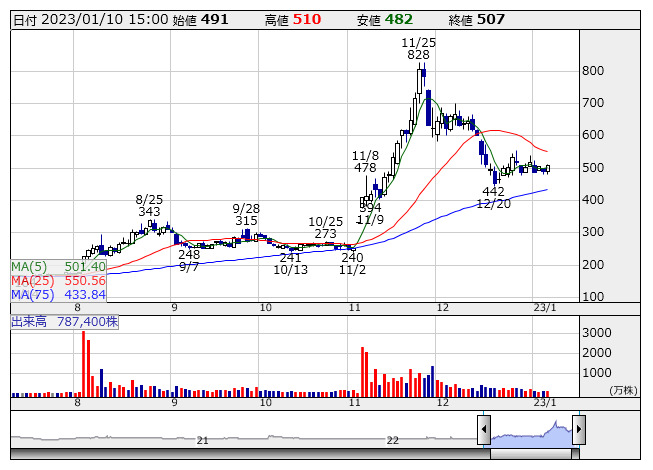Click the 8/25 high label 343

149,212
